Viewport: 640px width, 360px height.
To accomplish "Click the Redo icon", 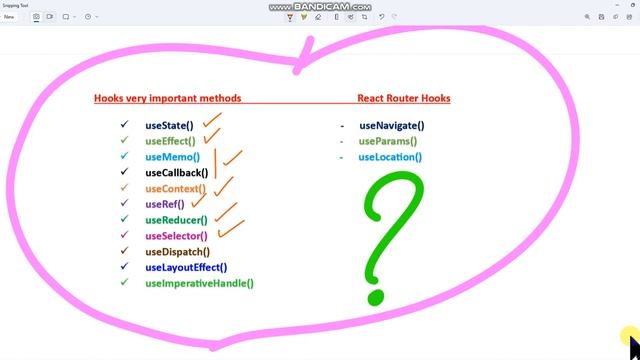I will point(394,17).
